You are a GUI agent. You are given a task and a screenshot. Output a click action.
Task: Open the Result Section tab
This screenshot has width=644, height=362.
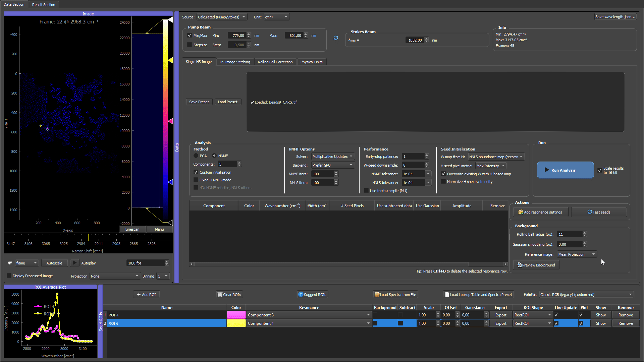(44, 5)
